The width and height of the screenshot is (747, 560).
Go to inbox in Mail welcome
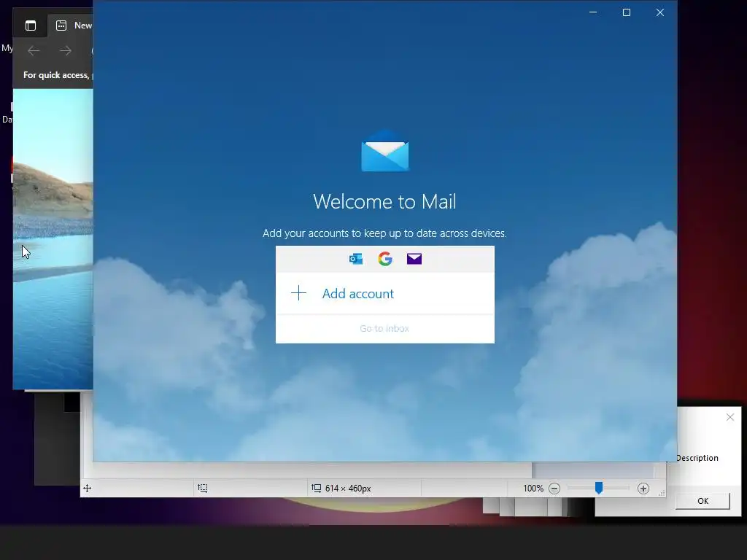[x=384, y=329]
